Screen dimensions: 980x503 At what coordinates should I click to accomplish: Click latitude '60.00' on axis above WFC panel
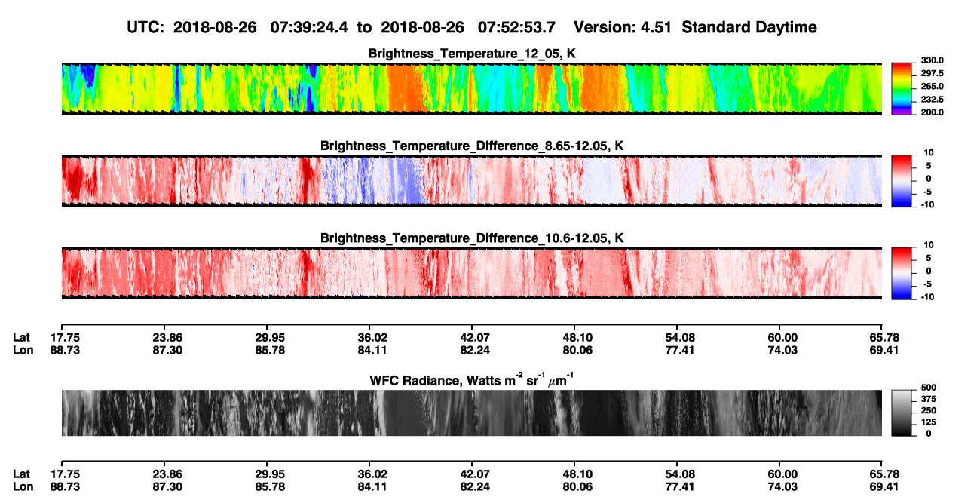pyautogui.click(x=779, y=337)
